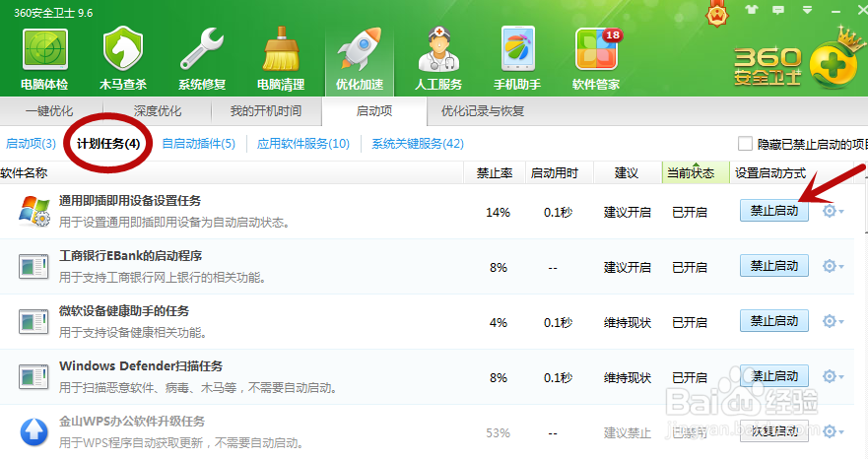Click icon beside 工商银行EBank的启动程序
Image resolution: width=868 pixels, height=459 pixels.
[33, 266]
